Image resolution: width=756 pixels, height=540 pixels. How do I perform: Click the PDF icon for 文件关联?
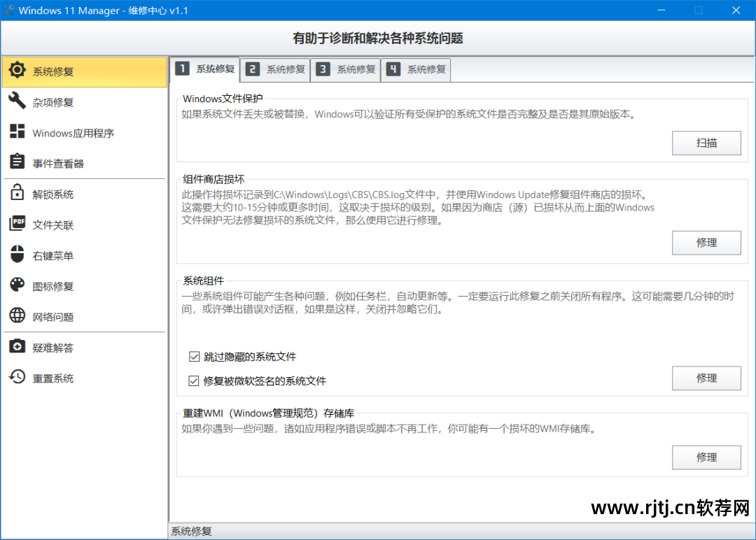point(17,224)
